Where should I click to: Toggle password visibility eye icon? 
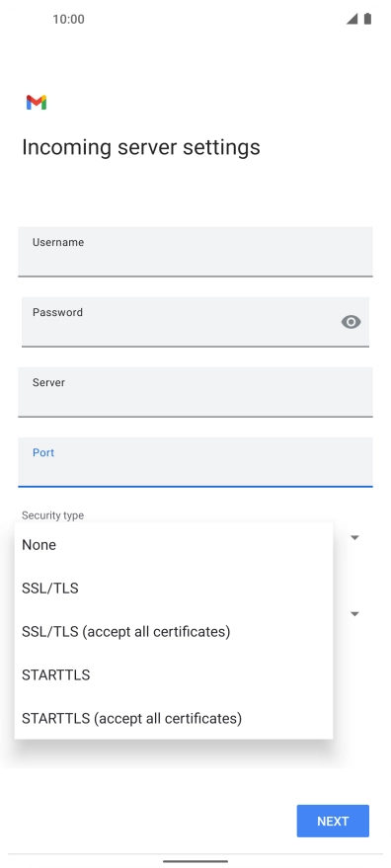point(352,322)
